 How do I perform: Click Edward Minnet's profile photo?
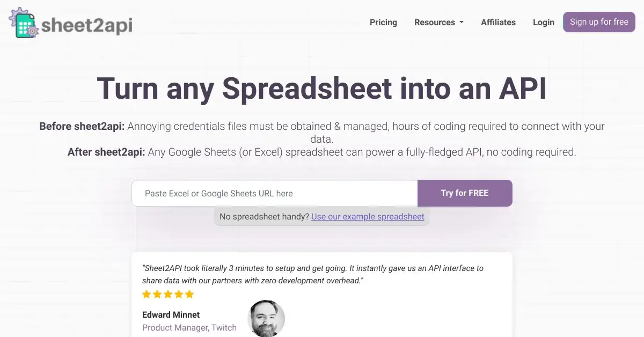(266, 318)
